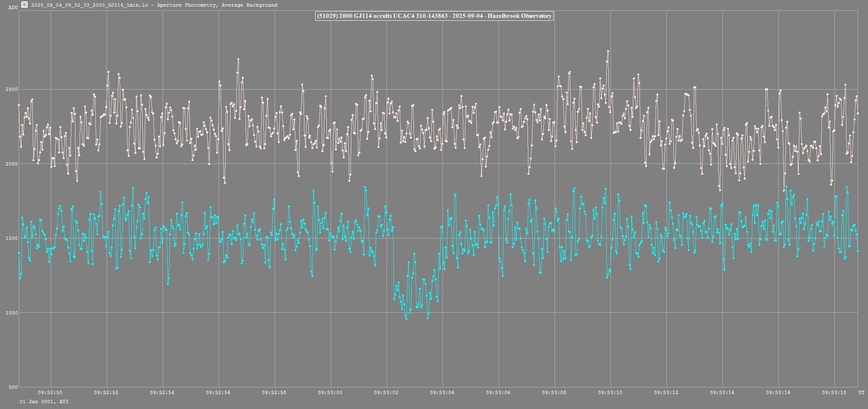Click the '01 Jan 0001, AVI' footer text
Screen dimensions: 868x409
(44, 402)
